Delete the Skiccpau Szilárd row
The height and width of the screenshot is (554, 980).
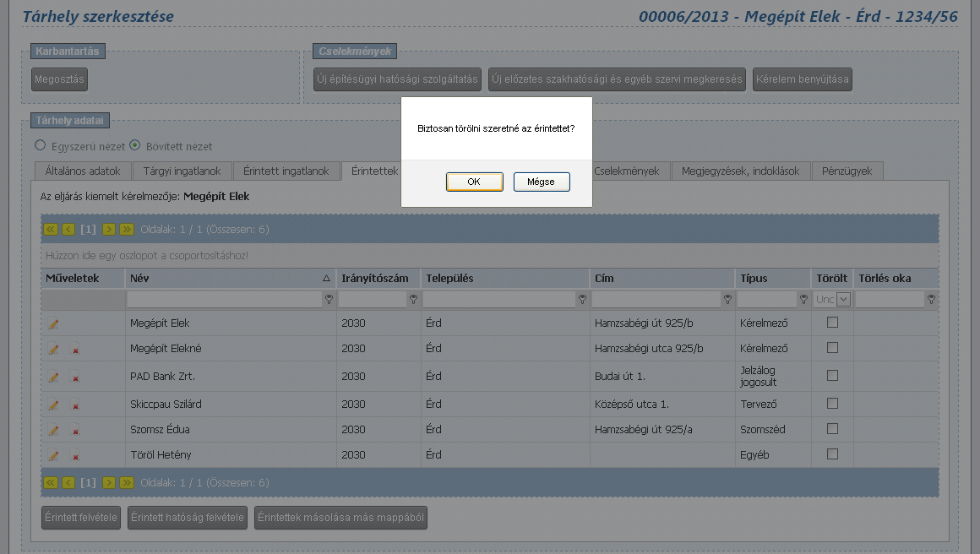click(x=75, y=405)
